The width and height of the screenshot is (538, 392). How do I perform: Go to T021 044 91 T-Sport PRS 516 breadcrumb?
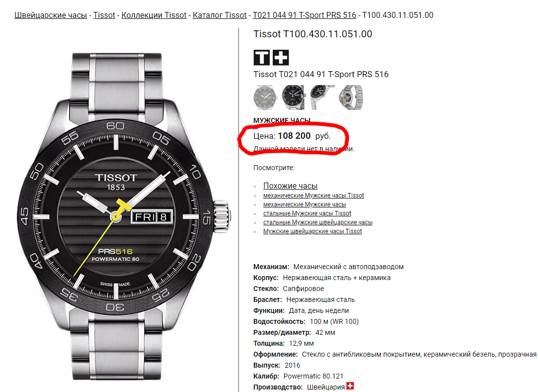(305, 15)
